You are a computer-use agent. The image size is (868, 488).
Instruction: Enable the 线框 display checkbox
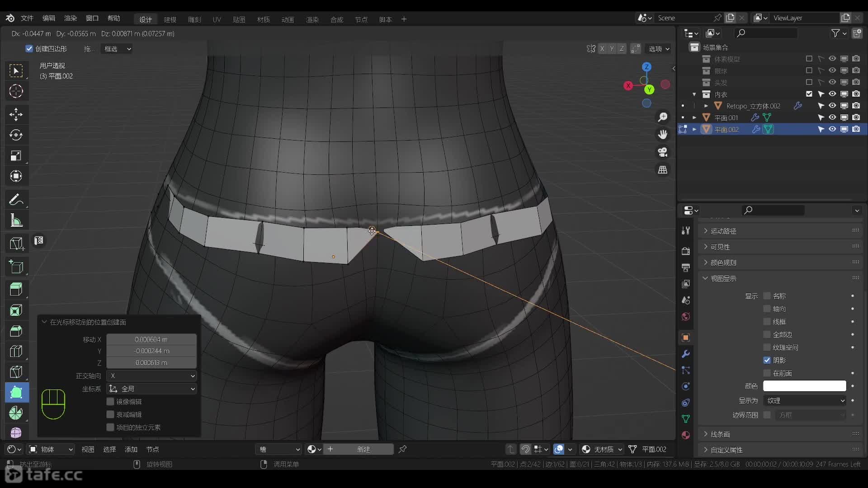tap(767, 322)
